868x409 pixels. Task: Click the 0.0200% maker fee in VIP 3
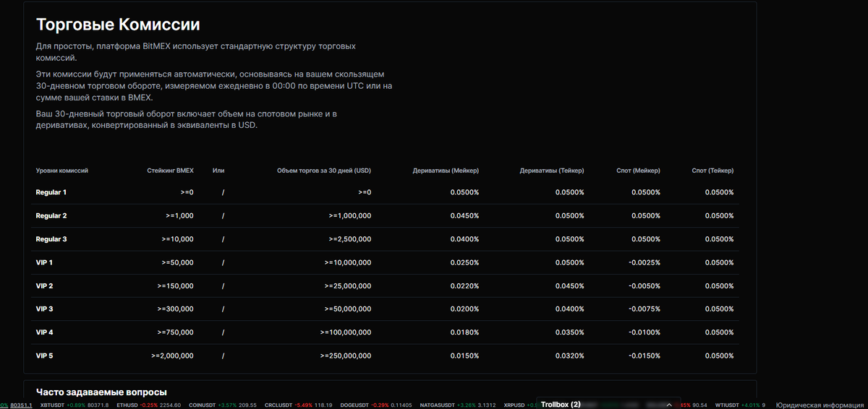[464, 309]
